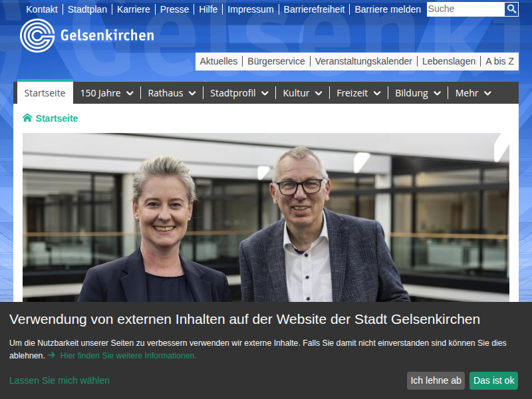The width and height of the screenshot is (532, 399).
Task: Open the Mehr dropdown
Action: [x=473, y=93]
